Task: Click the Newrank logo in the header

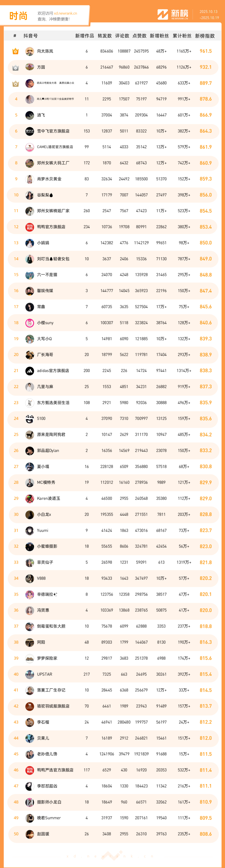Action: click(172, 14)
